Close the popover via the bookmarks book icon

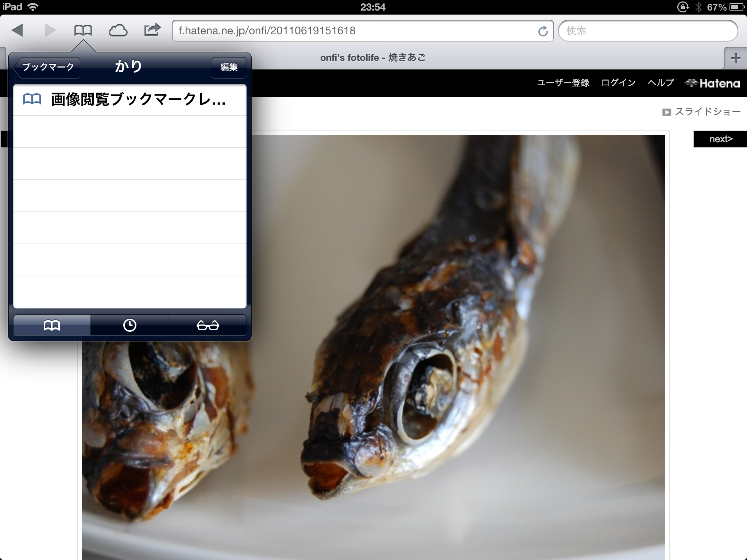click(x=83, y=30)
